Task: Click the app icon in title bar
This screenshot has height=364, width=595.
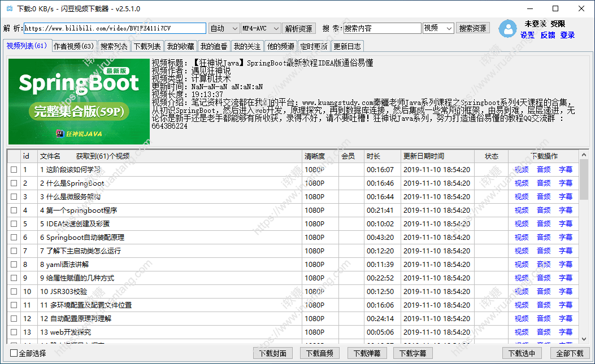Action: (x=8, y=9)
